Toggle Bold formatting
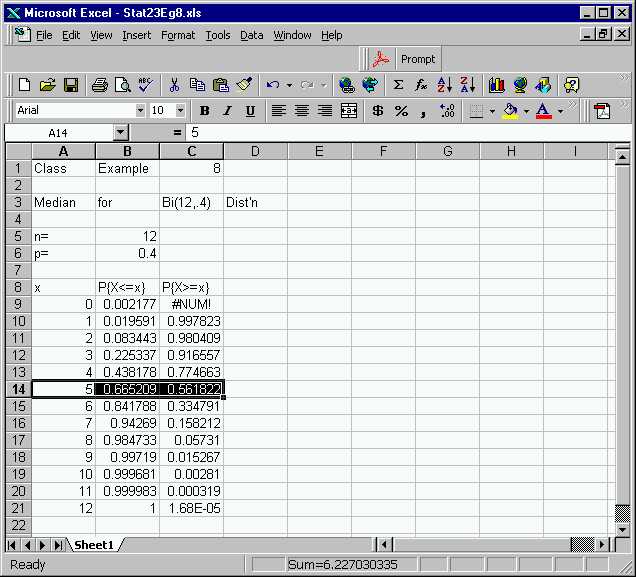This screenshot has width=636, height=577. pos(204,111)
